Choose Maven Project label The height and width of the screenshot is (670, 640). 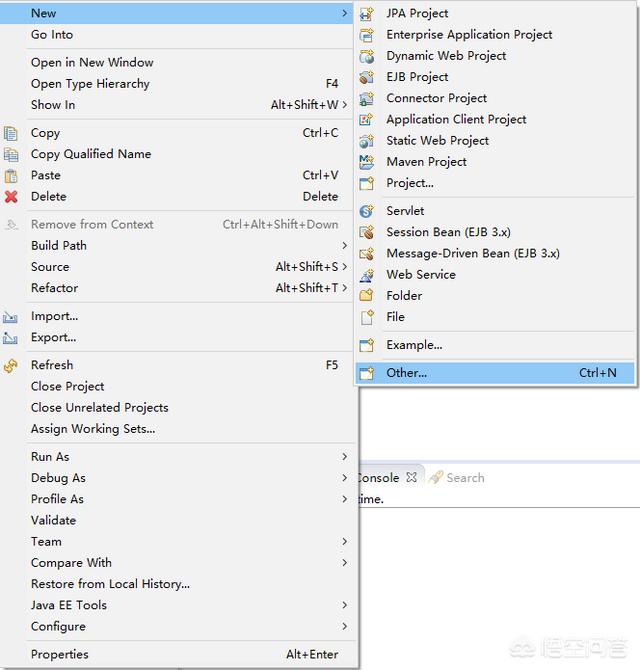[426, 162]
